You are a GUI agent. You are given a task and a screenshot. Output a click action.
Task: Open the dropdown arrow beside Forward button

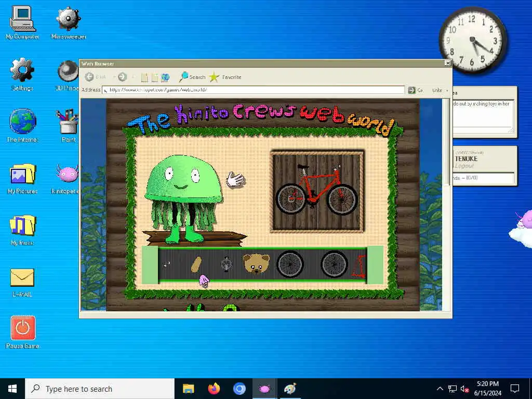pyautogui.click(x=134, y=77)
